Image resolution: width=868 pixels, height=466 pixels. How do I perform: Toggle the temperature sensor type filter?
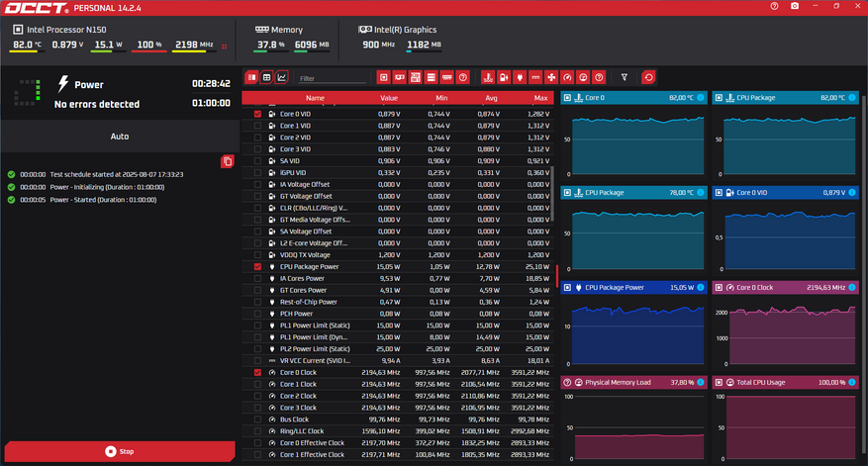click(488, 77)
